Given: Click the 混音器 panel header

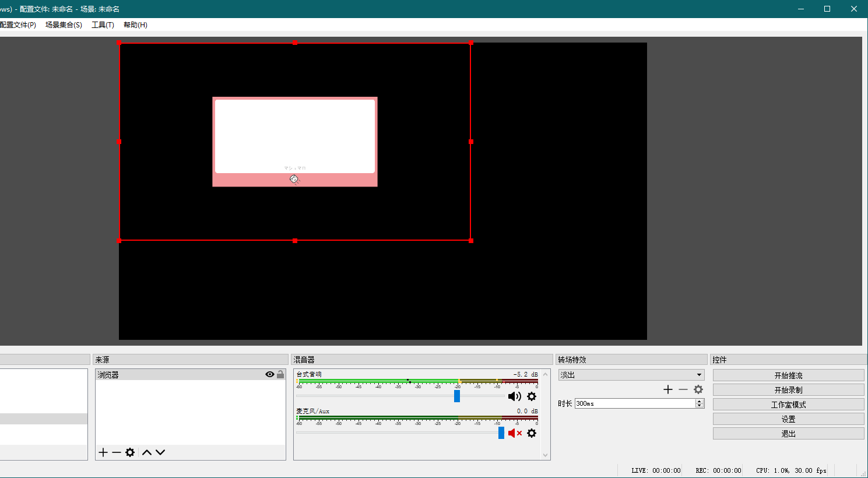Looking at the screenshot, I should [x=422, y=360].
